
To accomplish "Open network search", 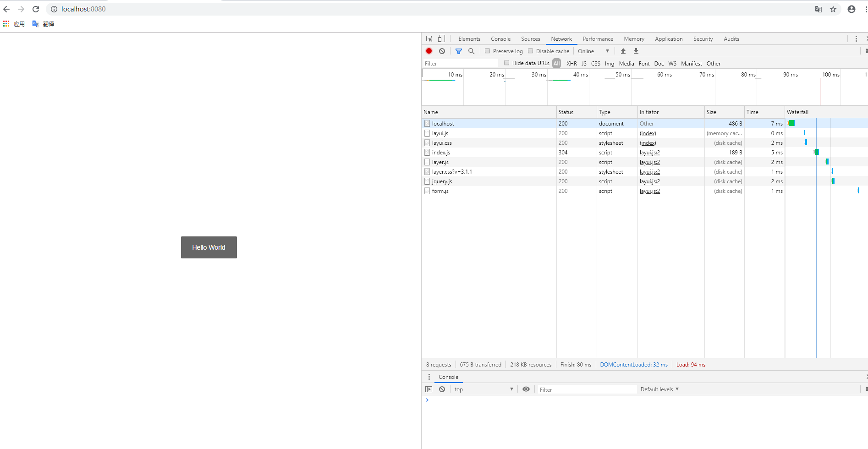I will [x=471, y=51].
